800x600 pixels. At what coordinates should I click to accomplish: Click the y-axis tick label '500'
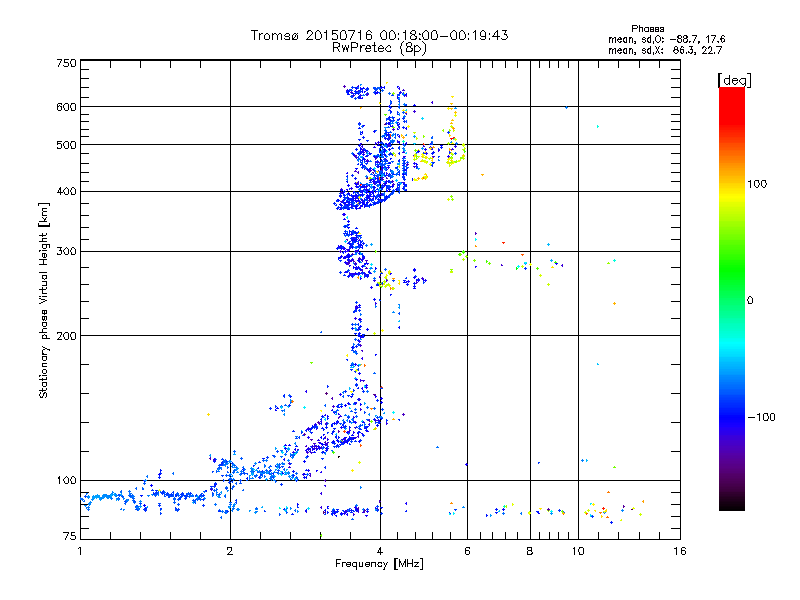pos(66,145)
